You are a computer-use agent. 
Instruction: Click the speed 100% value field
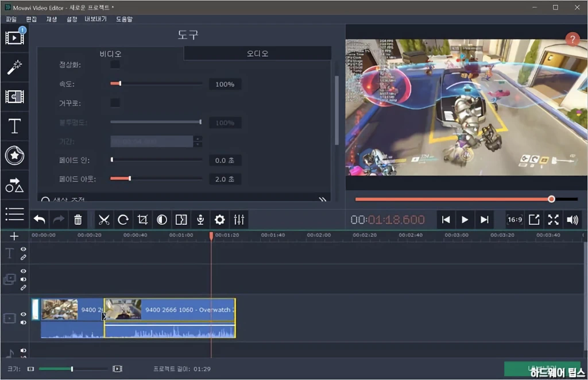225,85
